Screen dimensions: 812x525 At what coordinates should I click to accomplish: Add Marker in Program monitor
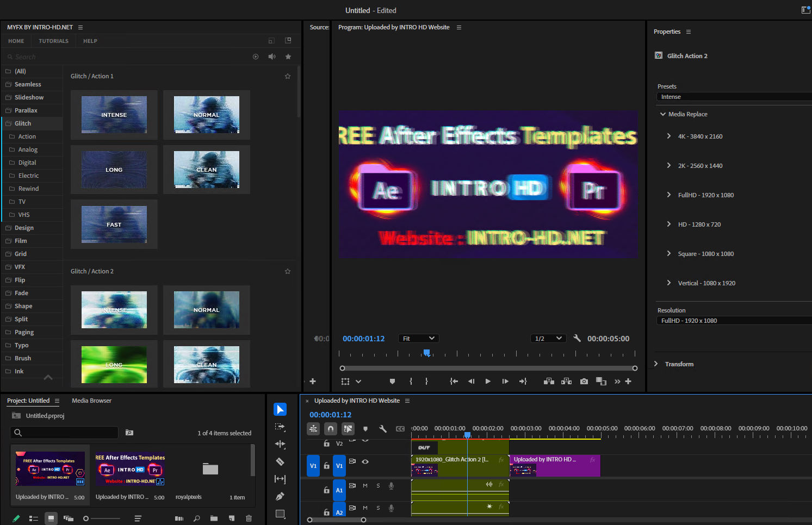point(392,382)
